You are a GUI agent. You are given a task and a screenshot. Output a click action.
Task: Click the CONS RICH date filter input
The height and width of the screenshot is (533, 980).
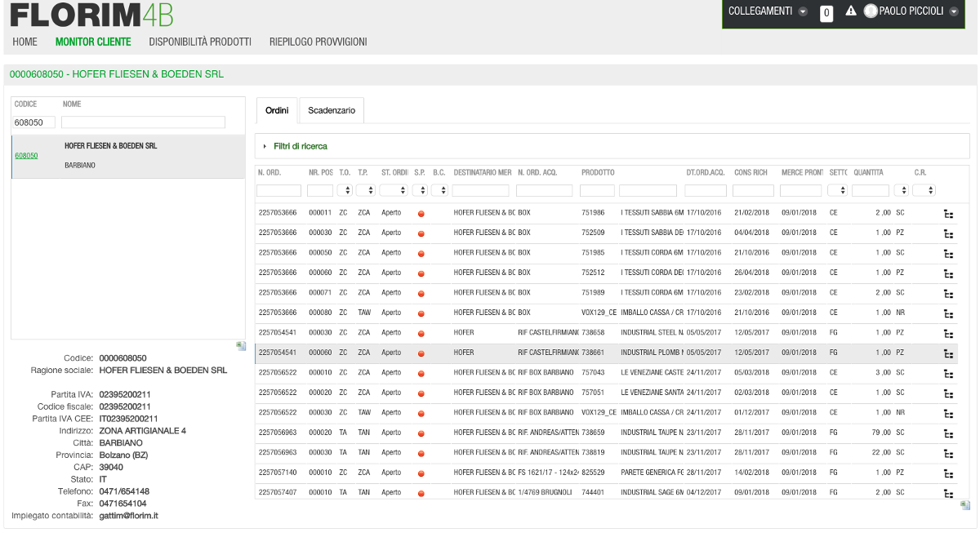click(x=753, y=190)
